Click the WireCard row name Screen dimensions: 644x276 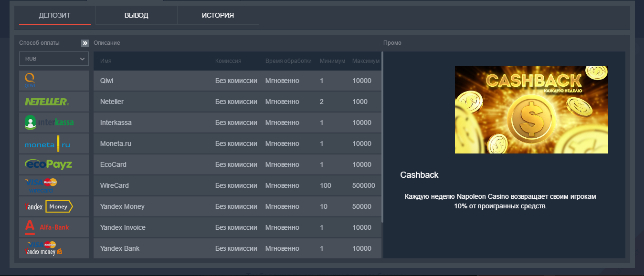coord(115,185)
